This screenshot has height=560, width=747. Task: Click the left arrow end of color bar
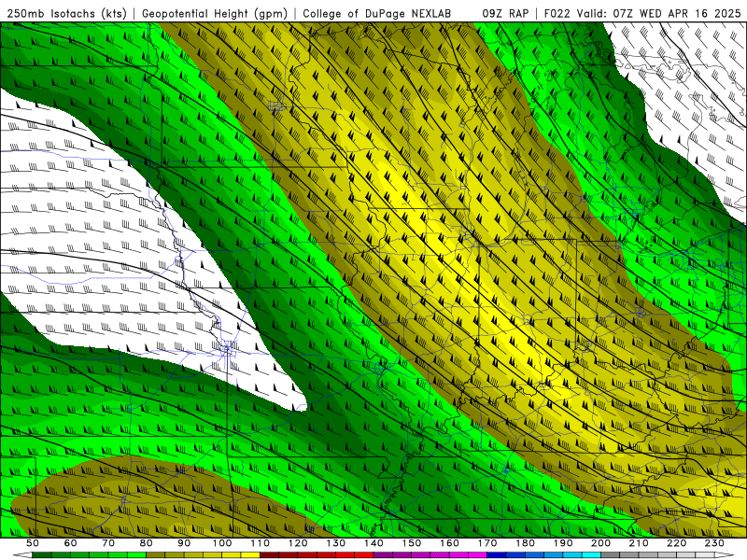tap(22, 554)
